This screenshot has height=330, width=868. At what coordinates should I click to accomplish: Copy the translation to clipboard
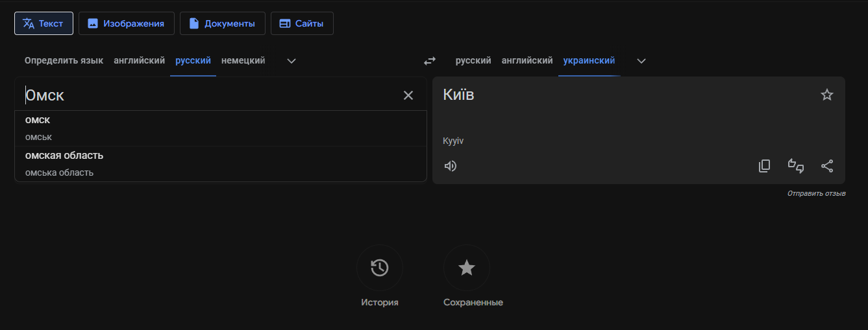click(764, 166)
